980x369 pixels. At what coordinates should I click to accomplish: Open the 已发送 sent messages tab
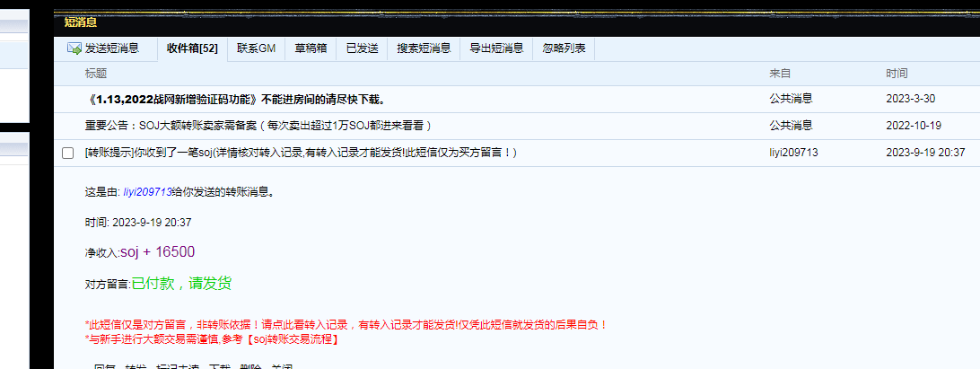[363, 48]
